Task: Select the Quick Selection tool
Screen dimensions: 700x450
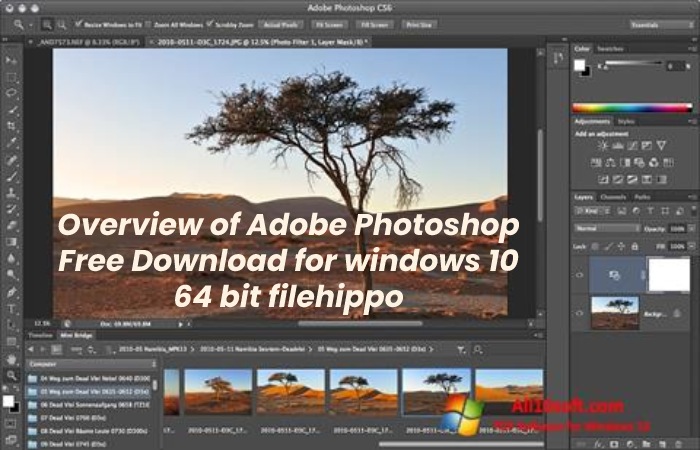Action: 11,110
